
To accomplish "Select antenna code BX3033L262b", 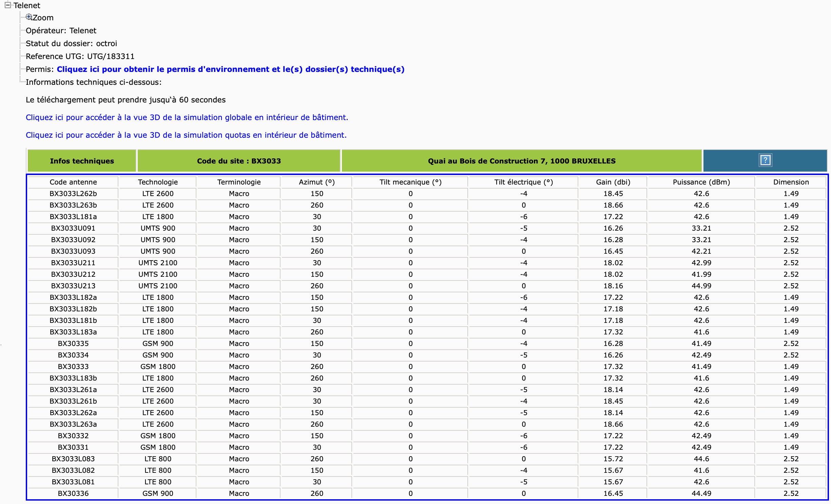I will (73, 194).
